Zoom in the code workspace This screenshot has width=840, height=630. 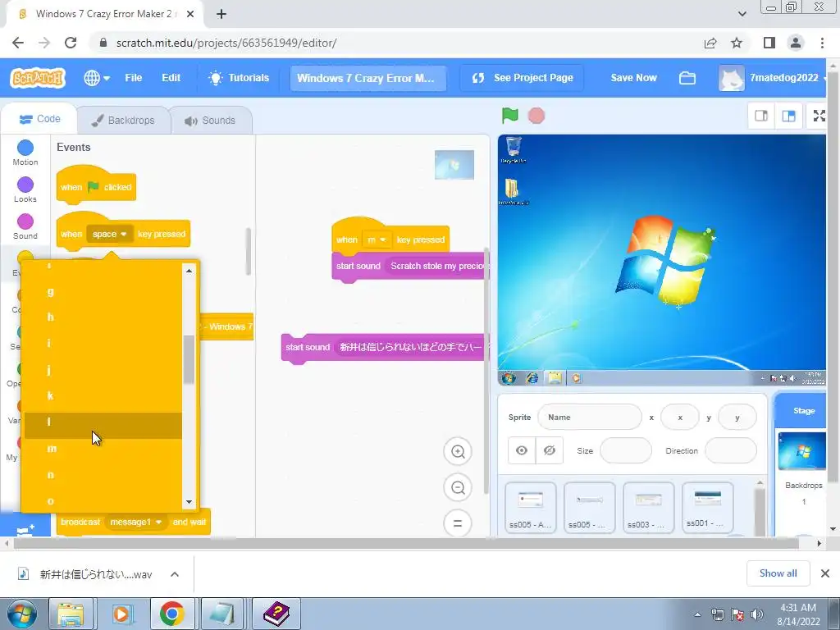point(458,452)
